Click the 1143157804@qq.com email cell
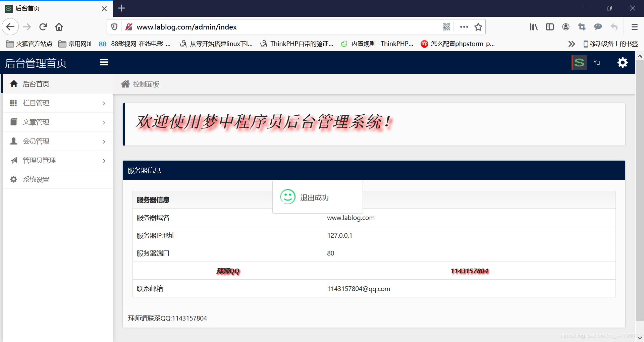 (x=469, y=289)
